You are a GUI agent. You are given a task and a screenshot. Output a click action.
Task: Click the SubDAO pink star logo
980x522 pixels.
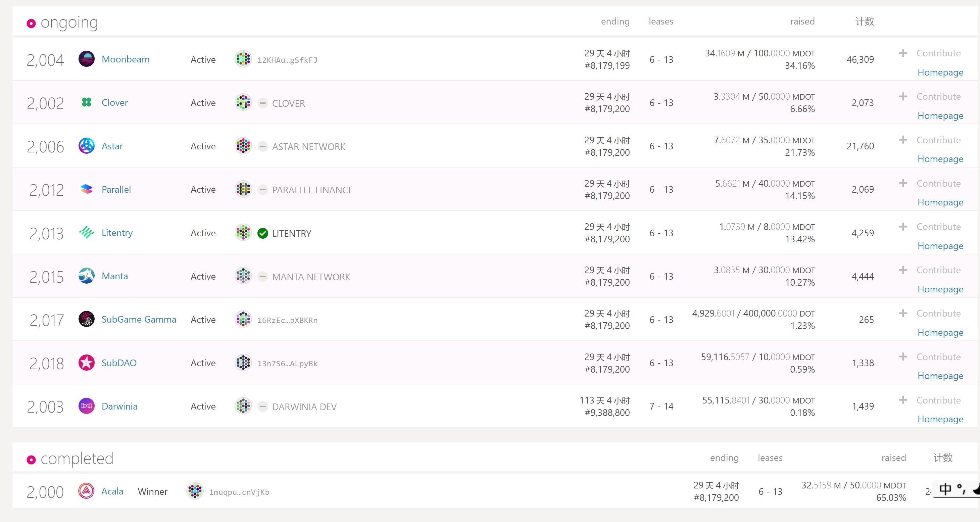click(86, 363)
